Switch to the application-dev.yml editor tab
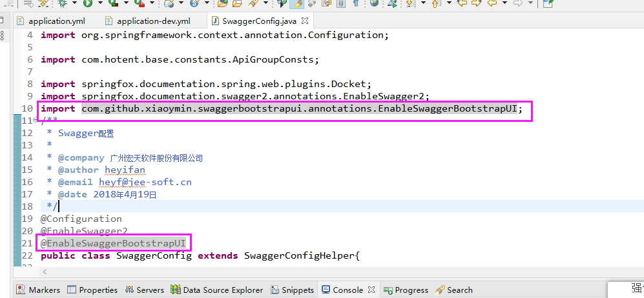644x298 pixels. click(148, 21)
